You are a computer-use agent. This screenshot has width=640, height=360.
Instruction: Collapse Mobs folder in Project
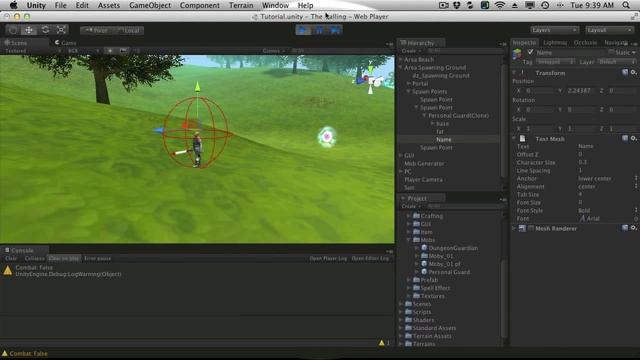point(409,240)
